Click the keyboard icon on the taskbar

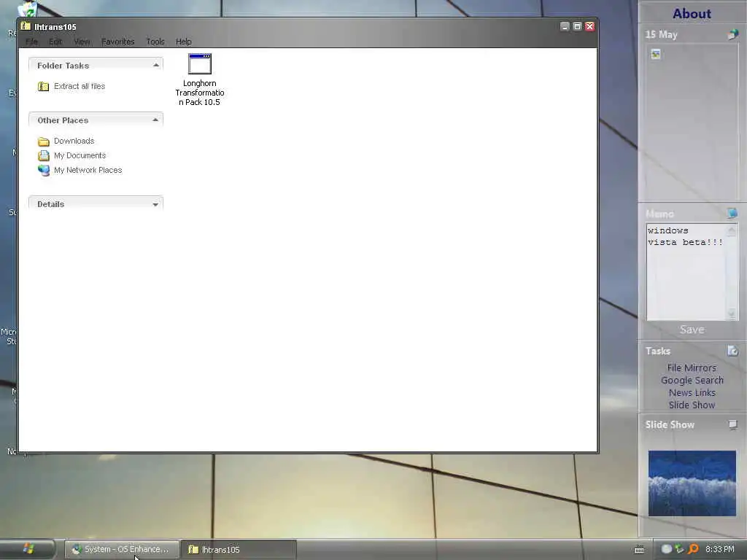pos(639,550)
